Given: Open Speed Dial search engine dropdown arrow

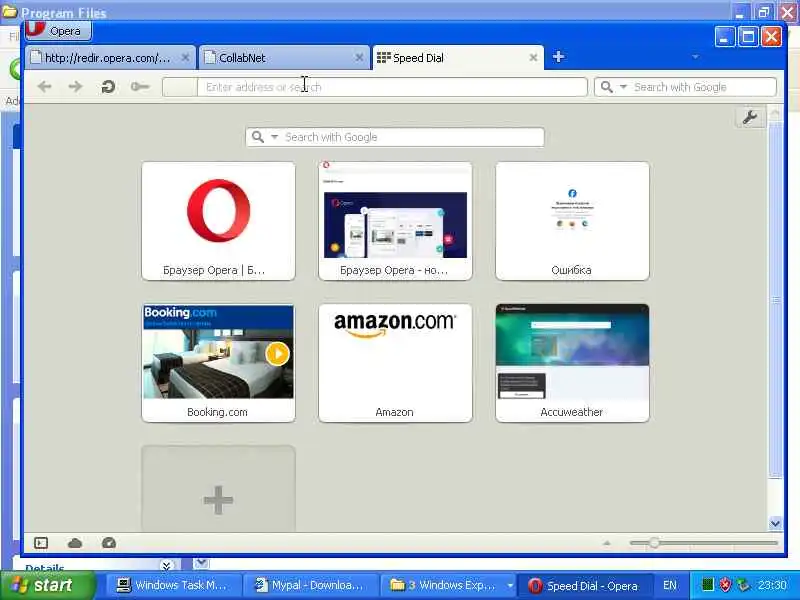Looking at the screenshot, I should tap(274, 137).
